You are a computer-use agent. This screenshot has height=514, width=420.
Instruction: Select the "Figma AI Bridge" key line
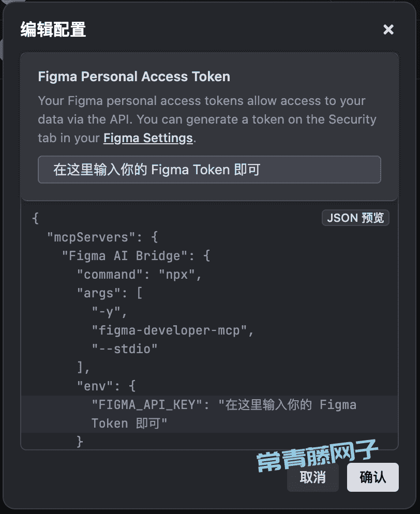[136, 255]
